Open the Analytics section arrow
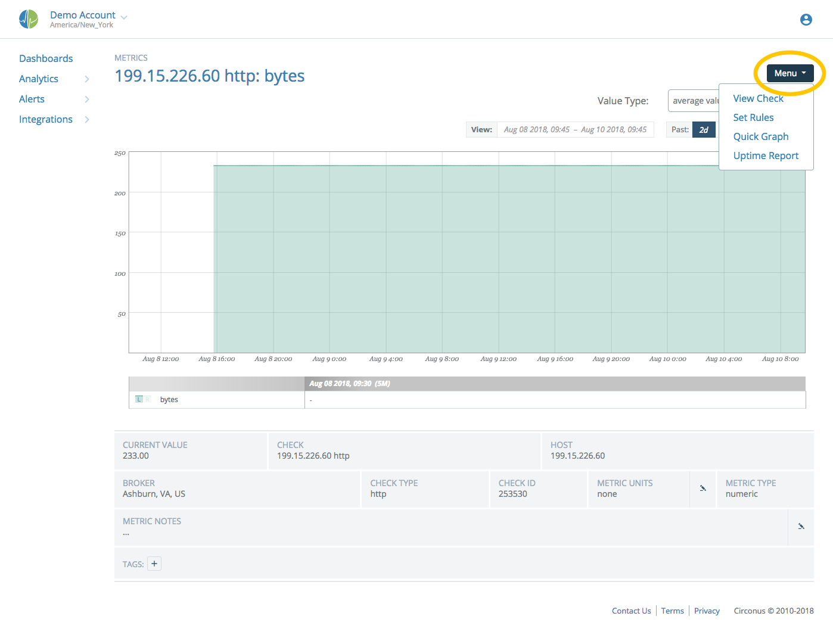This screenshot has height=644, width=833. [87, 79]
